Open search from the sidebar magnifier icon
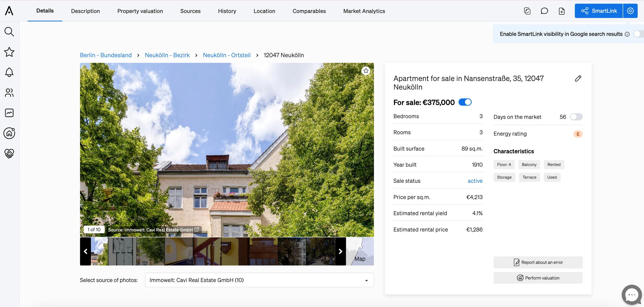 pos(9,32)
